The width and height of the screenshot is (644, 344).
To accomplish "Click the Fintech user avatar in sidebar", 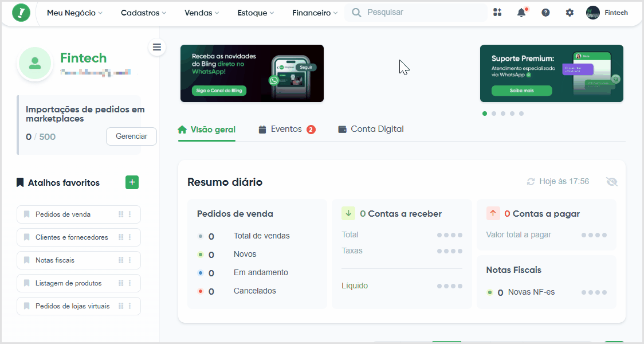I will (x=35, y=64).
